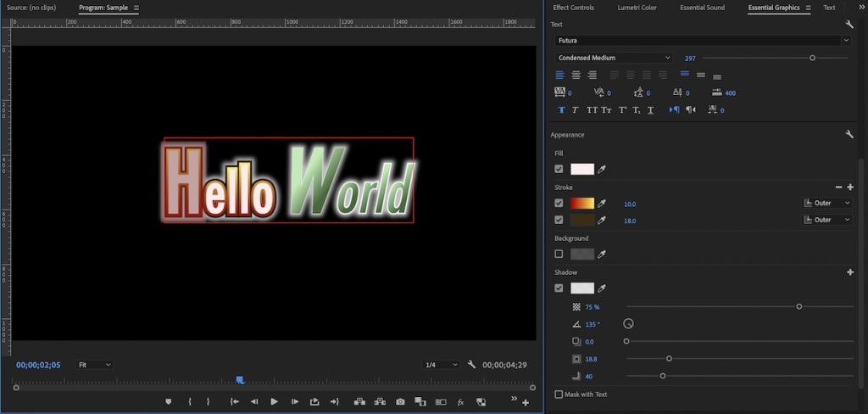Click the 00;00;02;05 playhead timecode
Screen dimensions: 868x414
[x=37, y=365]
